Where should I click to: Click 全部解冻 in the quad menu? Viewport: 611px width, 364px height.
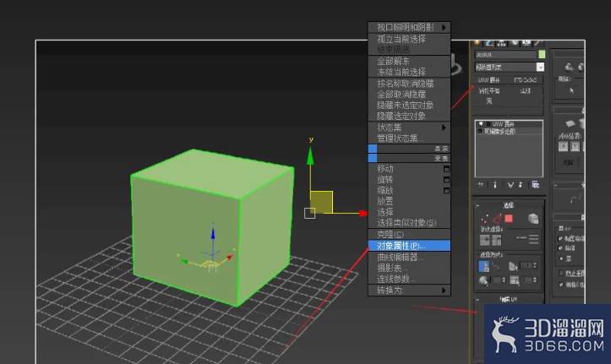[409, 61]
